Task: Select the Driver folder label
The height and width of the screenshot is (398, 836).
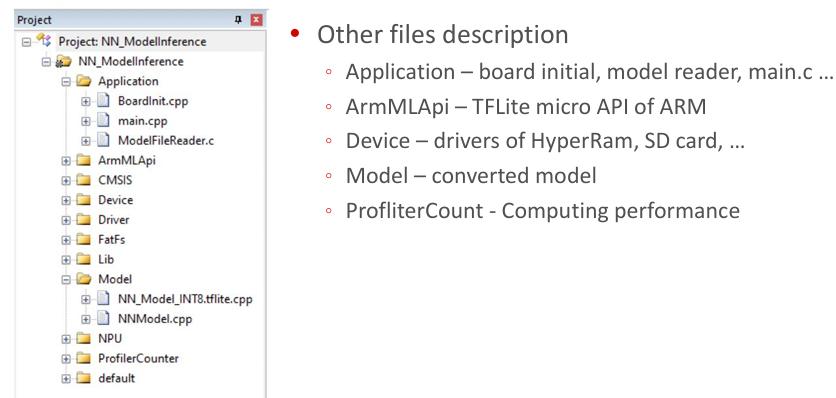Action: tap(114, 220)
